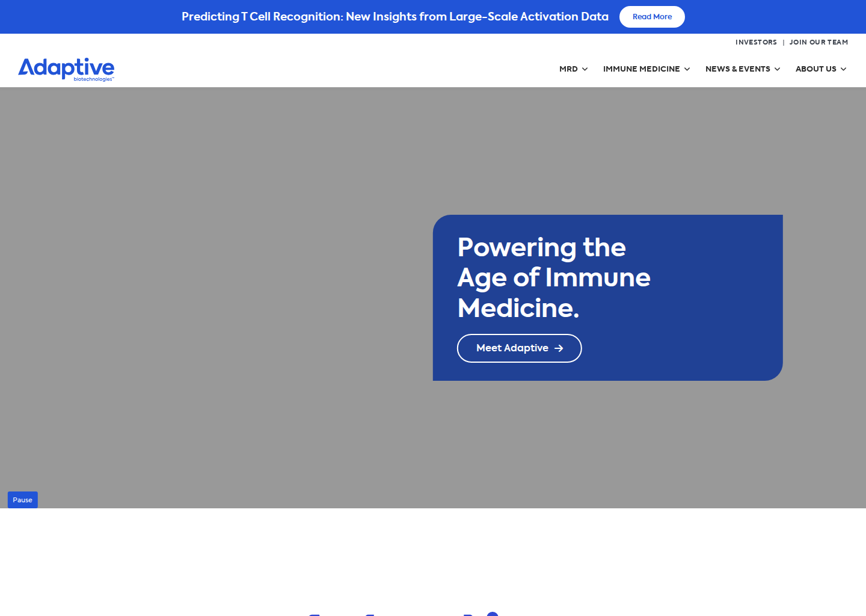866x616 pixels.
Task: Click the biotechnologies tagline under the logo
Action: pos(94,79)
